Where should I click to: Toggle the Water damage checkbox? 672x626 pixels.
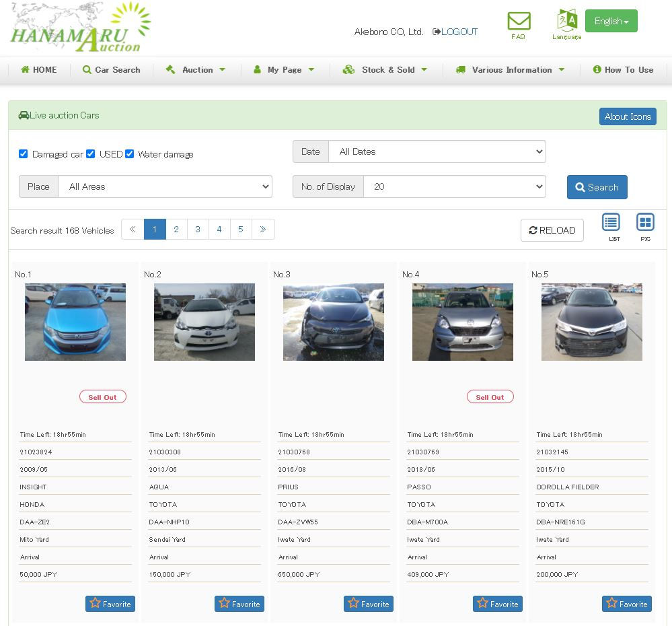tap(129, 154)
